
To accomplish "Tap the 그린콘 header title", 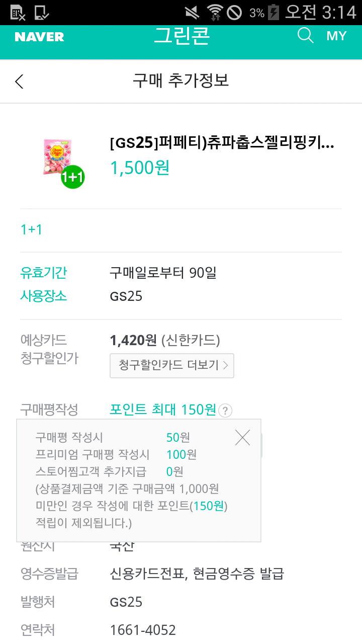I will [x=182, y=36].
